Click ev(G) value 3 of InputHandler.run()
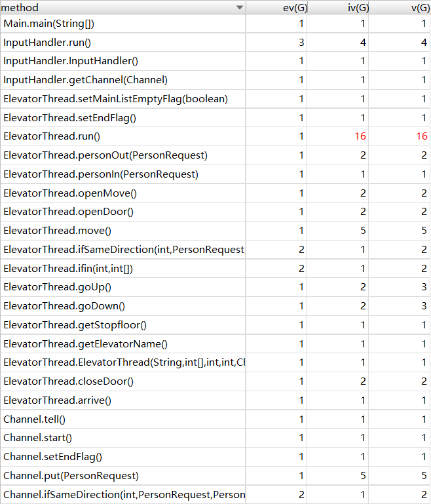 [301, 43]
